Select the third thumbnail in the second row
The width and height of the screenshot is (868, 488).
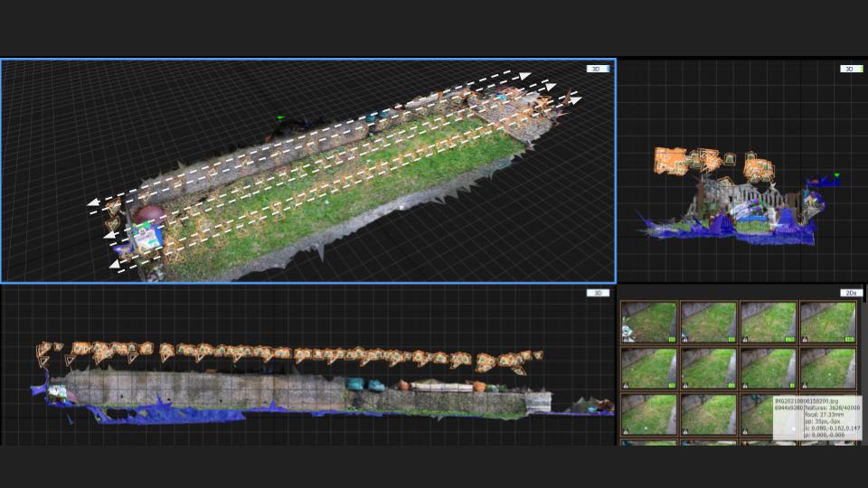tap(768, 368)
